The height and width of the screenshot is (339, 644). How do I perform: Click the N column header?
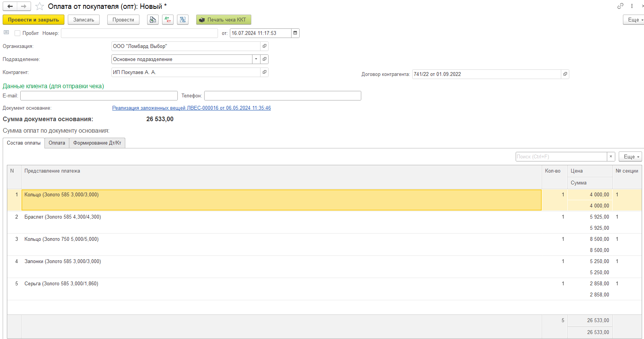click(14, 177)
